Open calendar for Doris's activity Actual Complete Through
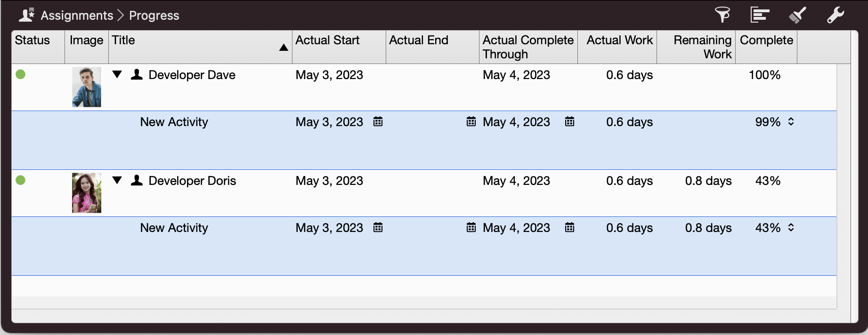Screen dimensions: 868x335 coord(569,228)
